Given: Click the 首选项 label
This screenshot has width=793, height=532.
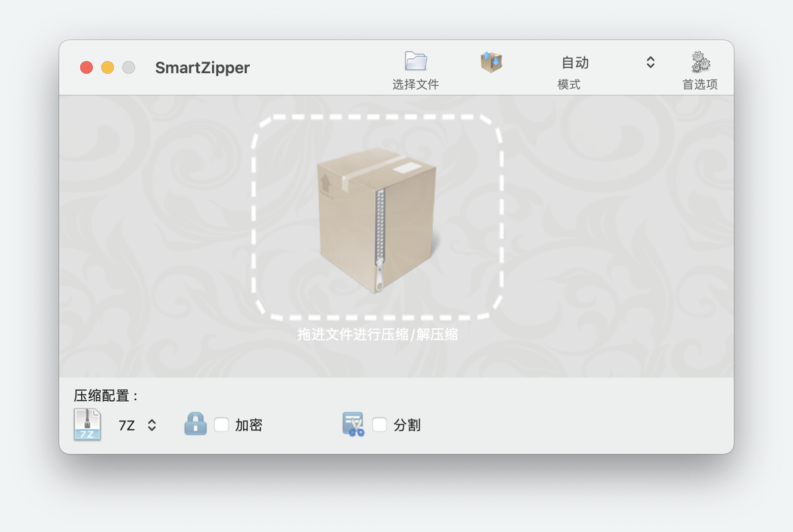Looking at the screenshot, I should point(700,84).
